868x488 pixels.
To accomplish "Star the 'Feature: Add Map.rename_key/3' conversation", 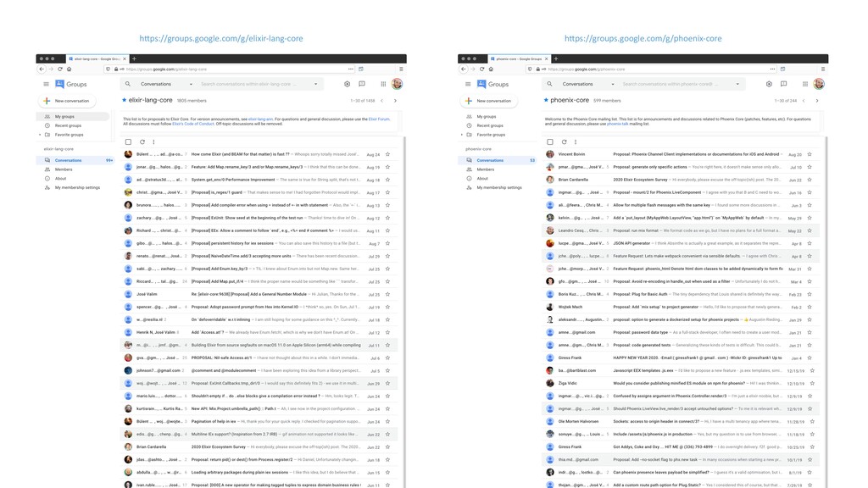I will pos(387,167).
